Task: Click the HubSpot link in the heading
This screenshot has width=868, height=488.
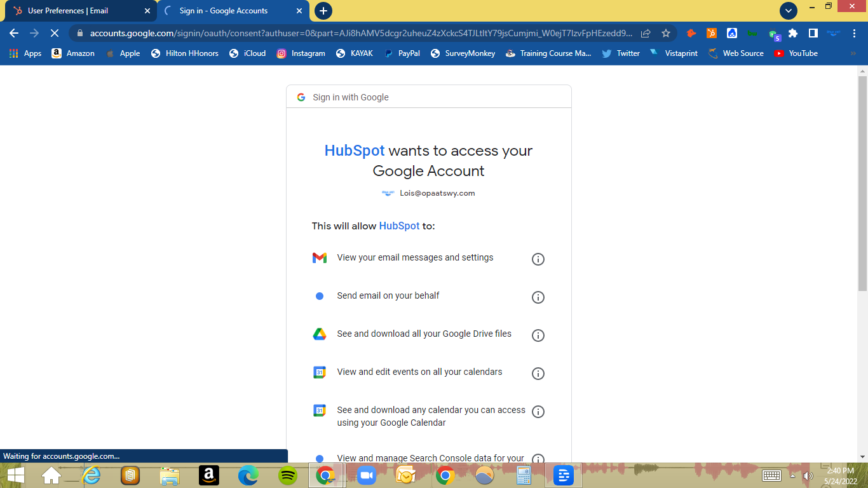Action: click(x=355, y=151)
